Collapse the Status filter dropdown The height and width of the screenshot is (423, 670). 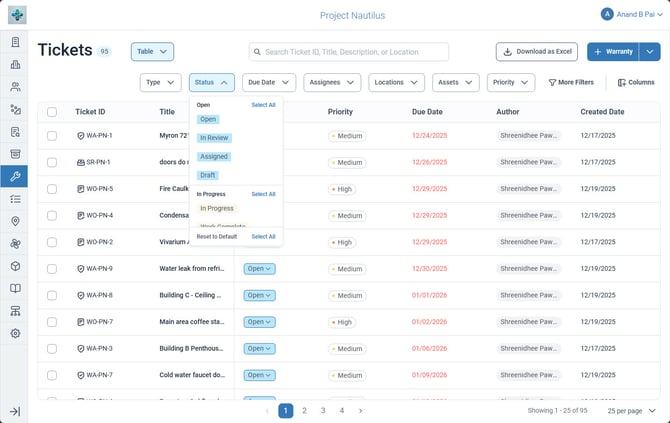pyautogui.click(x=212, y=82)
